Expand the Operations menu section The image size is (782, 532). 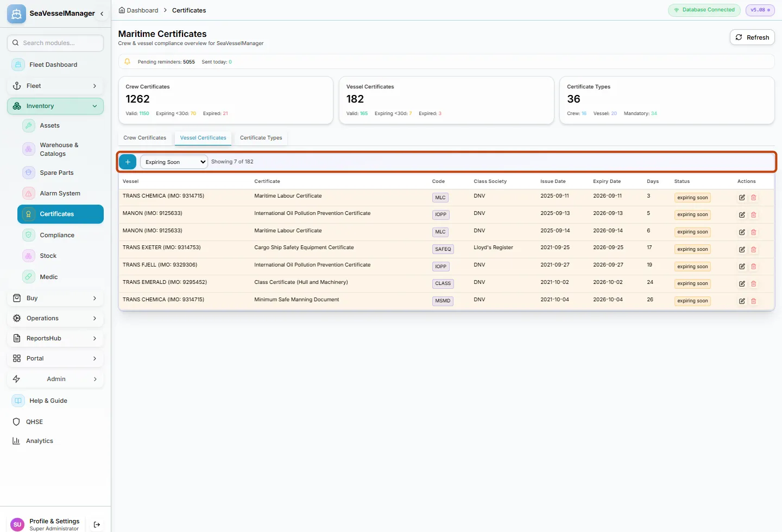(55, 318)
